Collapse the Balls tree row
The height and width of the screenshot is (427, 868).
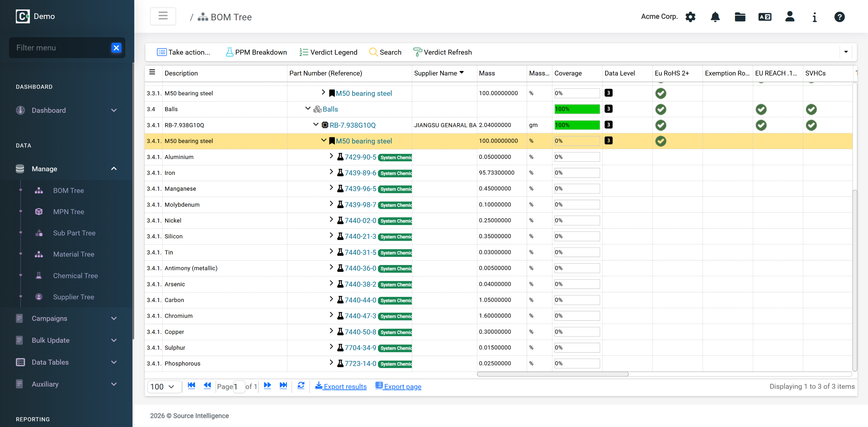(x=308, y=109)
